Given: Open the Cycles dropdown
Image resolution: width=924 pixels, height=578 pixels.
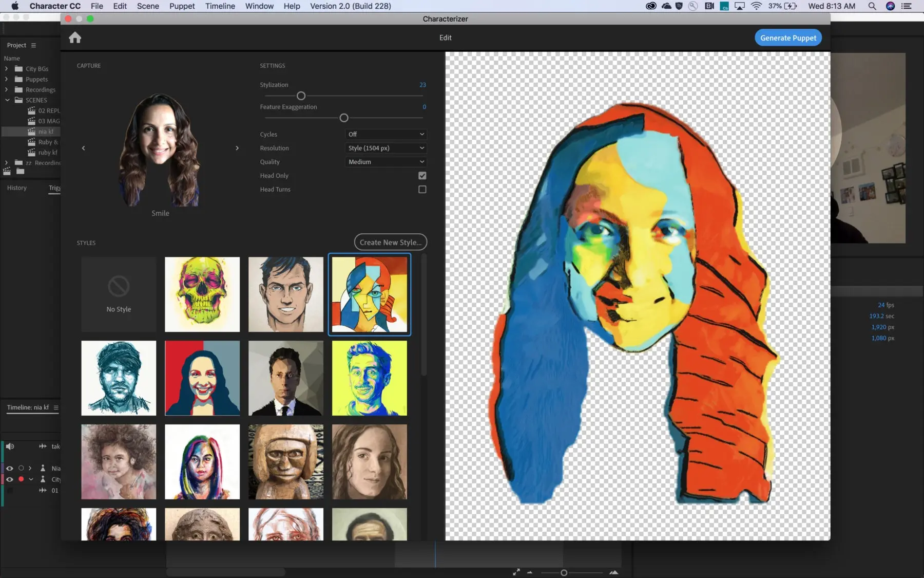Looking at the screenshot, I should [x=386, y=134].
